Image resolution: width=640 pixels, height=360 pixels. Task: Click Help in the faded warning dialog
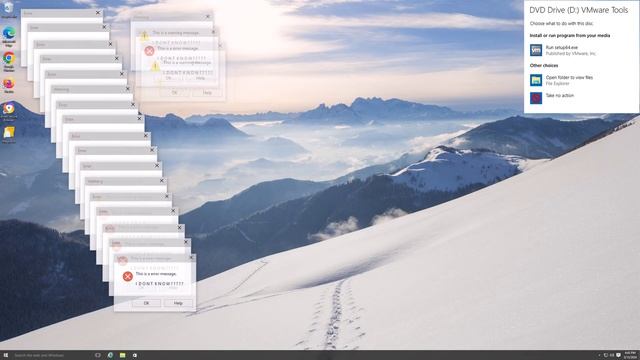[207, 93]
